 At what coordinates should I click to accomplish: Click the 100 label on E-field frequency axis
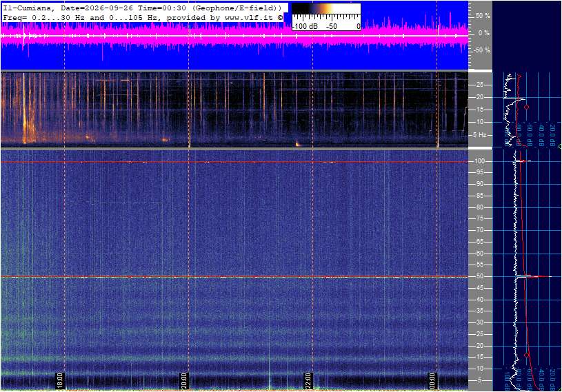(479, 161)
